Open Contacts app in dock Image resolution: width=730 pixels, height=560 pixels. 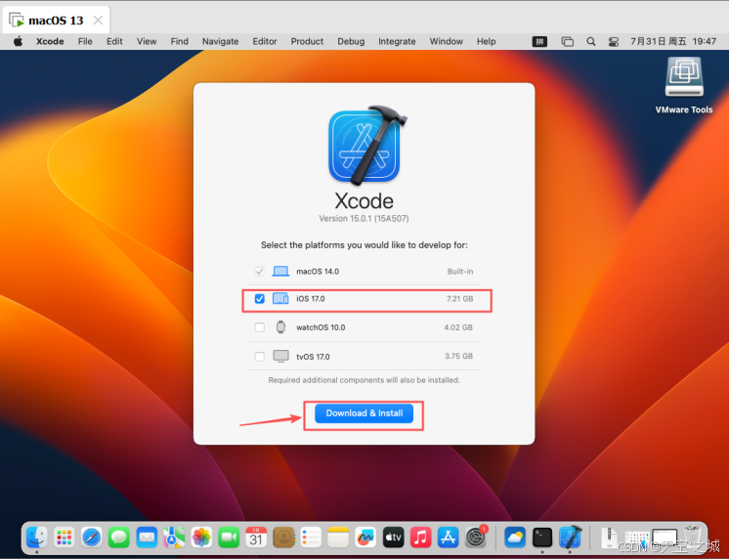click(x=283, y=538)
